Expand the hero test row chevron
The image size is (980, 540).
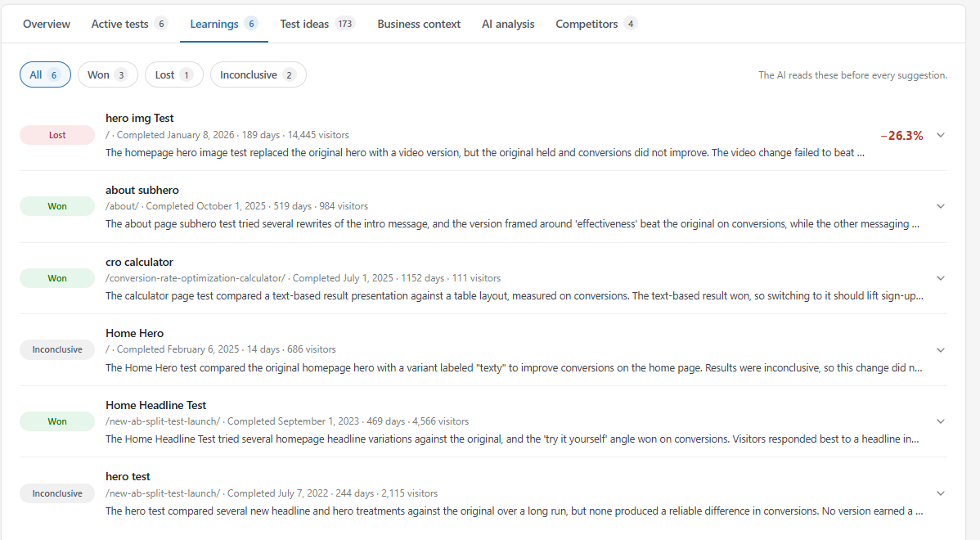[x=941, y=493]
